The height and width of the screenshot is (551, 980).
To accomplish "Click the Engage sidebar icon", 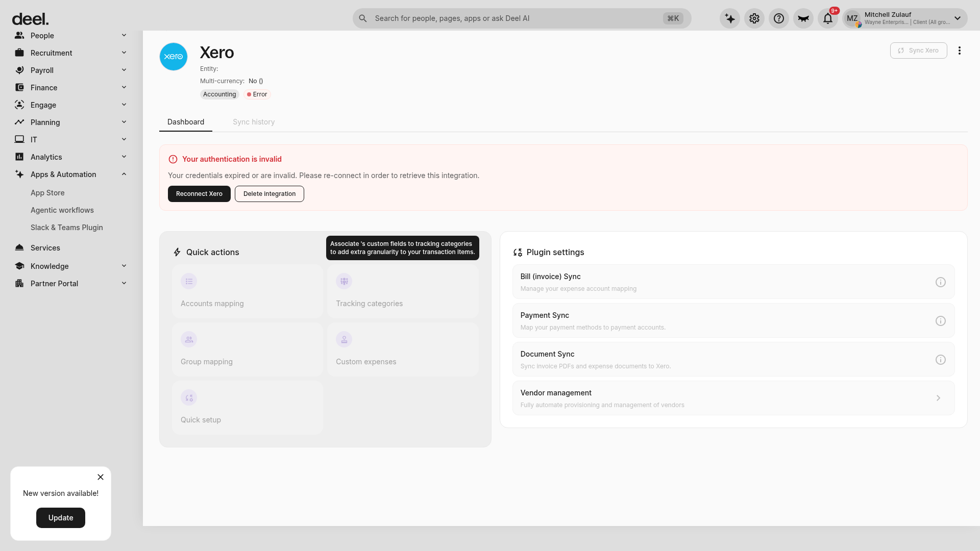I will point(19,105).
